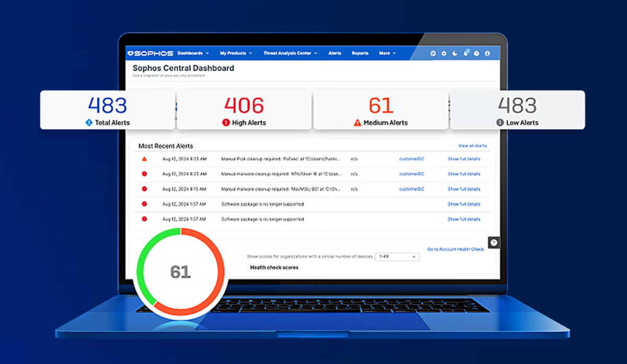Click the Medium Alerts warning triangle icon
Viewport: 627px width, 364px height.
pyautogui.click(x=357, y=123)
